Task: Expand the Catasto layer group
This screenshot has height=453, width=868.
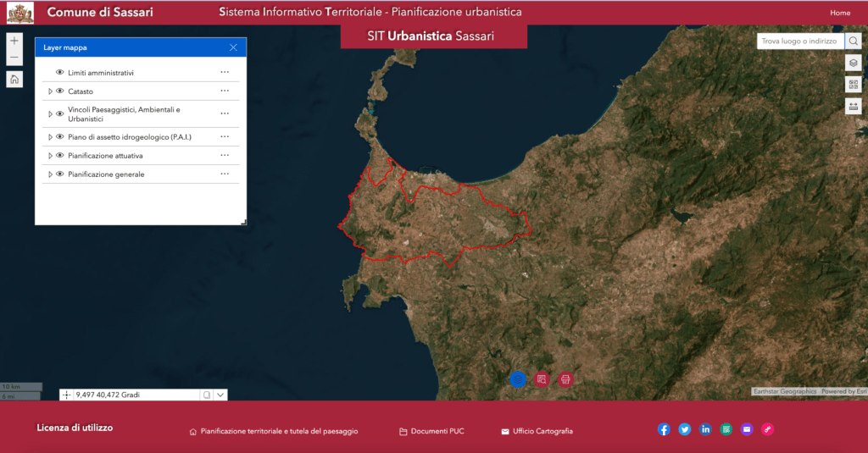Action: pos(50,91)
